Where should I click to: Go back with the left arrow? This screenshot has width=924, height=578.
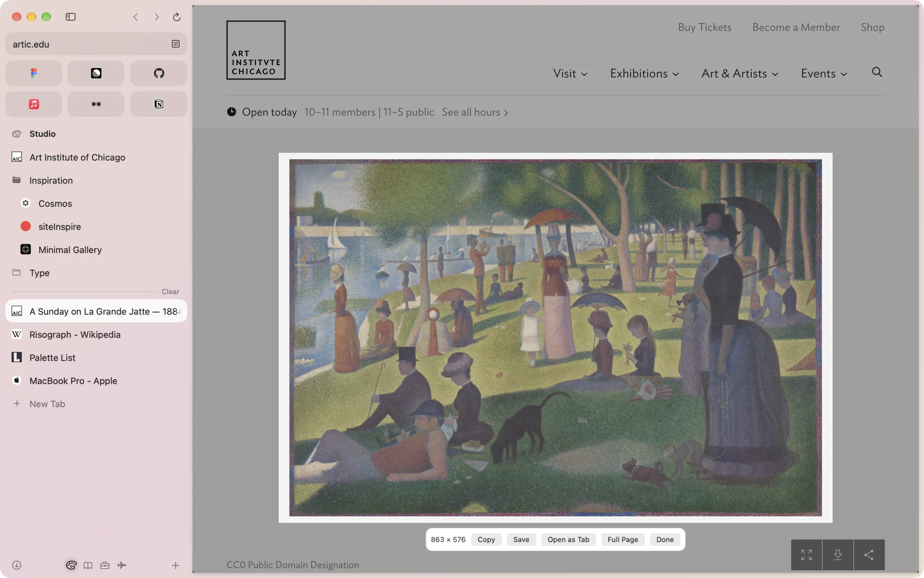click(x=136, y=17)
